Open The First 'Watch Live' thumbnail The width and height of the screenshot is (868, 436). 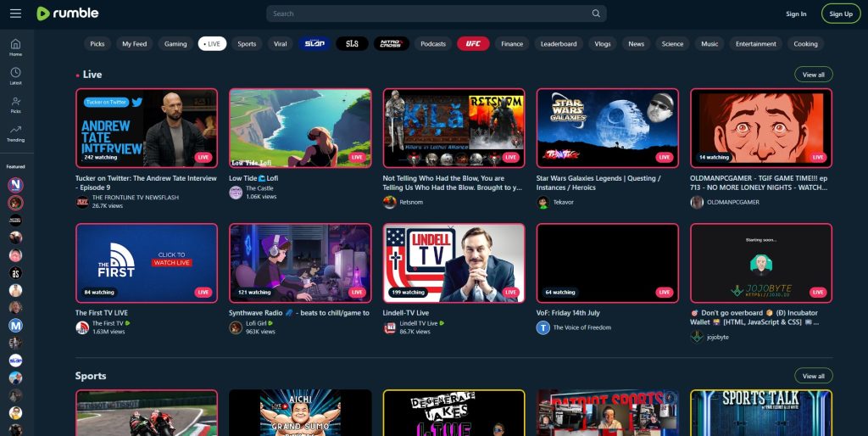[147, 263]
